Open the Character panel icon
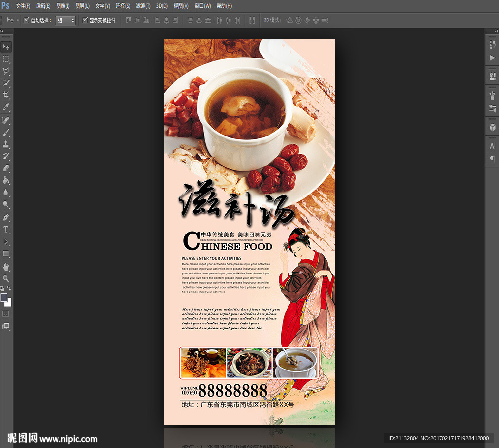Image resolution: width=499 pixels, height=448 pixels. (492, 146)
